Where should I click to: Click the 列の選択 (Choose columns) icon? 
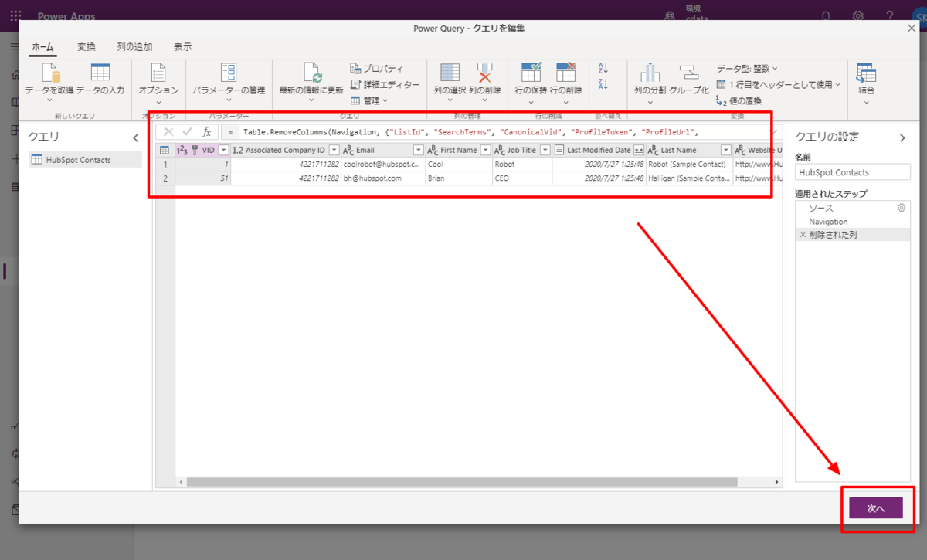[x=450, y=73]
